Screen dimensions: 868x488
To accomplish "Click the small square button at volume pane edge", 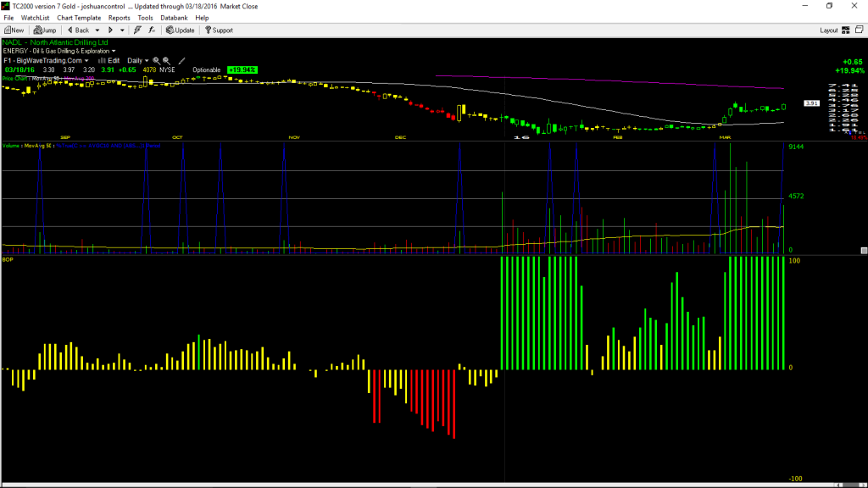I will point(864,251).
